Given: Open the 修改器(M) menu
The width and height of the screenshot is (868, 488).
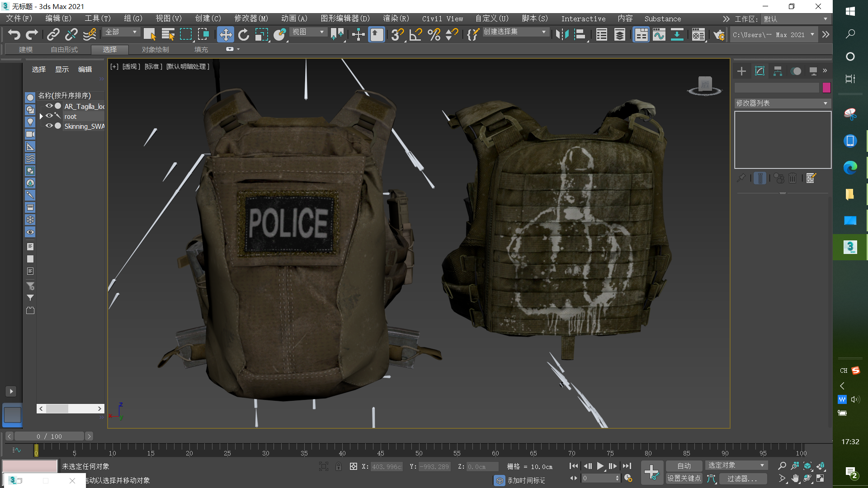Looking at the screenshot, I should coord(251,19).
